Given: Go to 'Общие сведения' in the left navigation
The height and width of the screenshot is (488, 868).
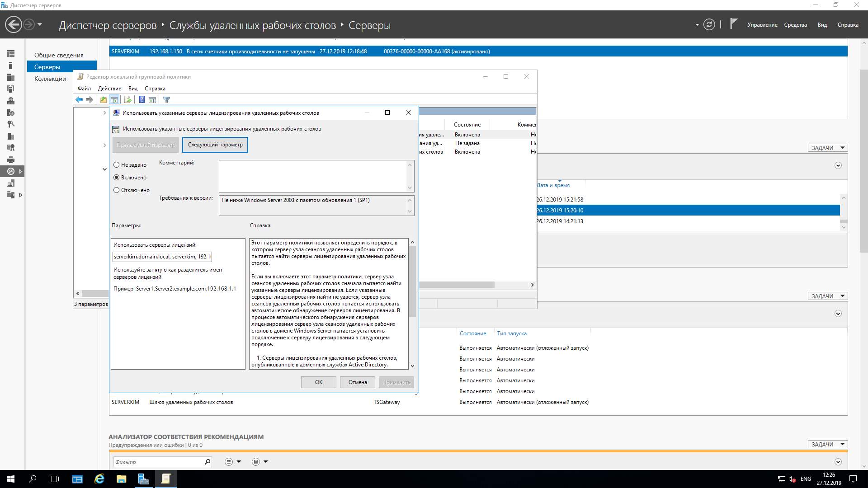Looking at the screenshot, I should point(59,55).
